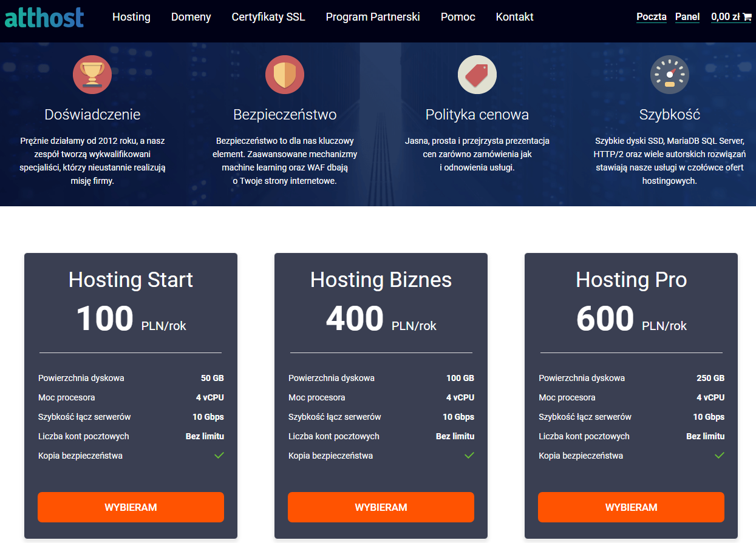The image size is (756, 543).
Task: Go to Certyfikaty SSL
Action: pos(268,17)
